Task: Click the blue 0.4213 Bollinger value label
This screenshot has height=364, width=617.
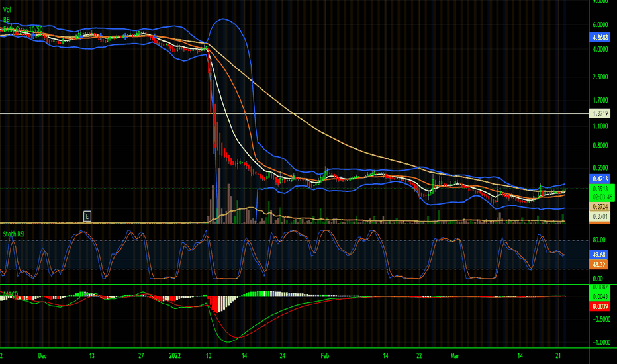Action: [600, 179]
